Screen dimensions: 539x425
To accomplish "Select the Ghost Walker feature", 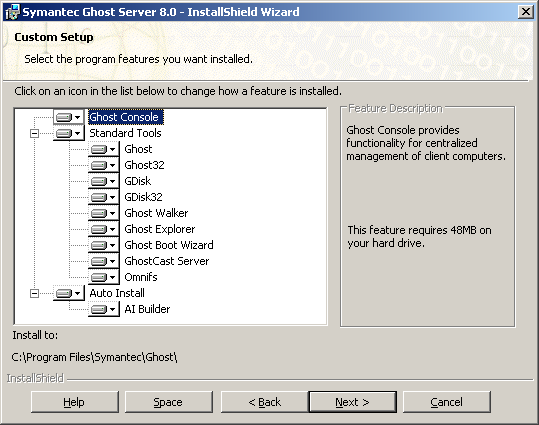I will tap(156, 213).
